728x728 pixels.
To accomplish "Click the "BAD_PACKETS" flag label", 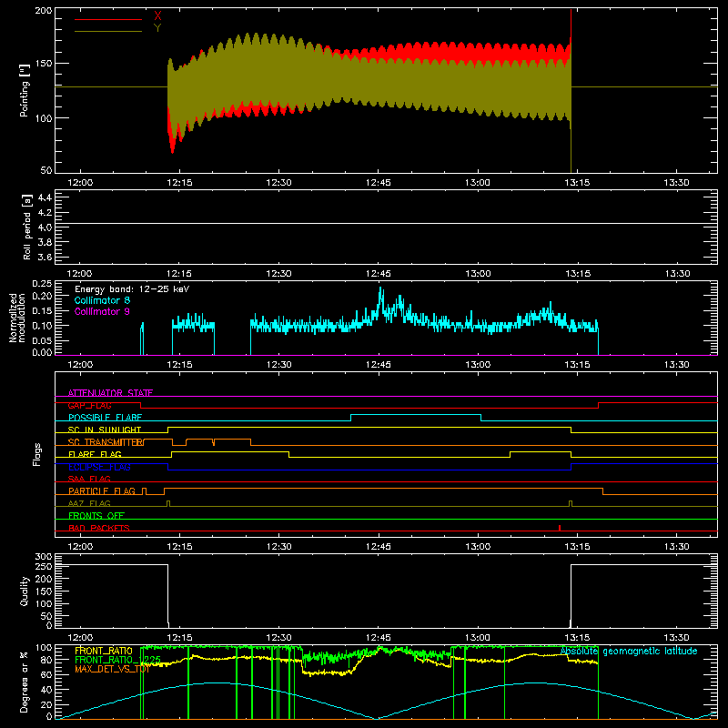I will [99, 528].
